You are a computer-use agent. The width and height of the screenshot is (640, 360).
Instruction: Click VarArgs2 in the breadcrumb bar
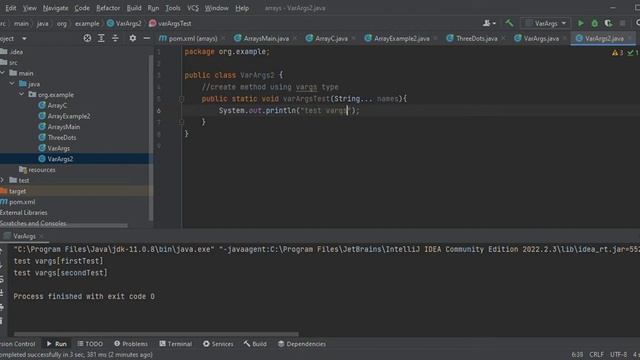pos(124,24)
